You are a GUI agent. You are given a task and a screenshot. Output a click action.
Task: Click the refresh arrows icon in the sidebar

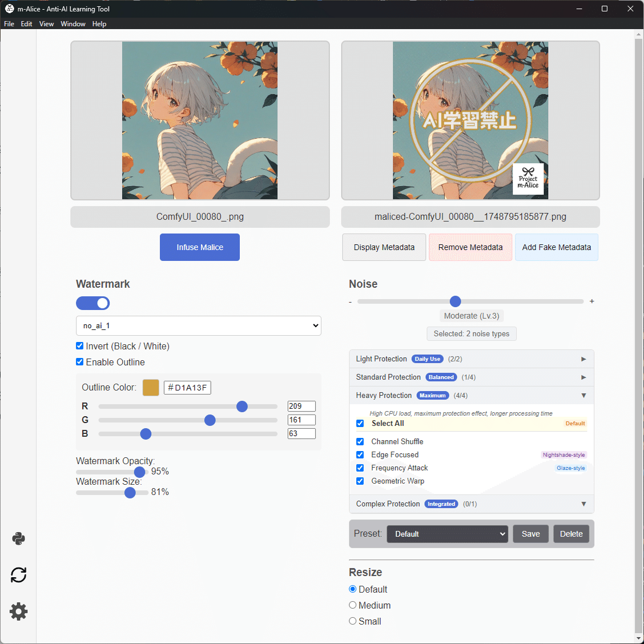[x=18, y=574]
